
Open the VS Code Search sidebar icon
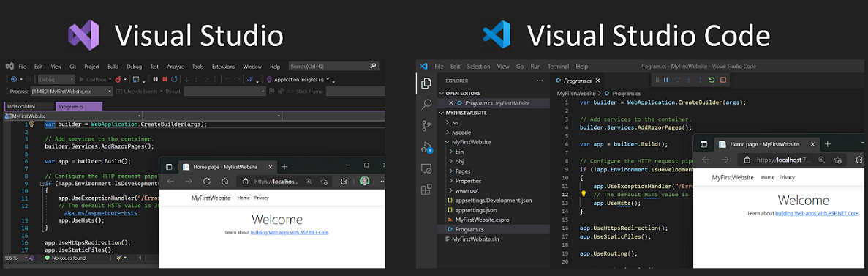point(426,104)
